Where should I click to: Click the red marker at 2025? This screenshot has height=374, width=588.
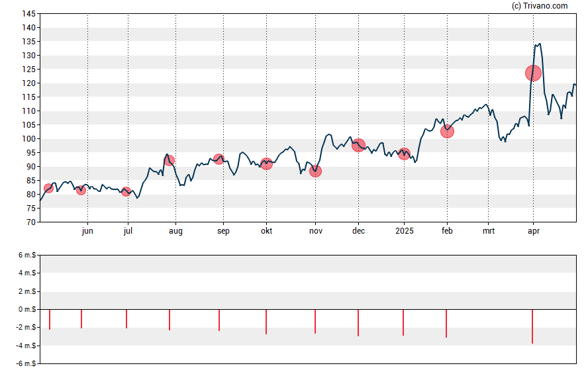tap(404, 154)
